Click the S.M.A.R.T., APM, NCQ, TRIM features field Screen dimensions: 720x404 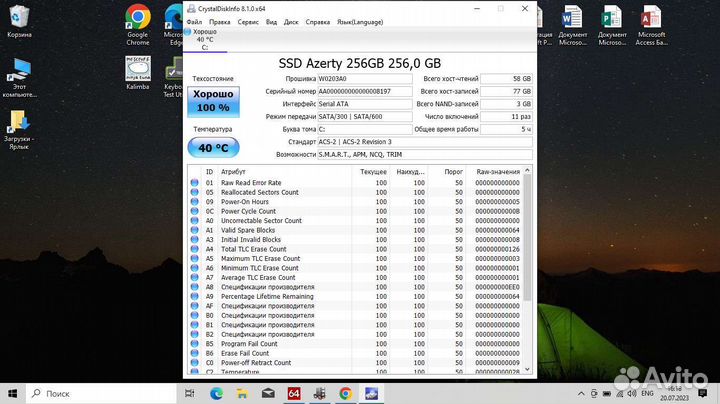click(x=425, y=155)
